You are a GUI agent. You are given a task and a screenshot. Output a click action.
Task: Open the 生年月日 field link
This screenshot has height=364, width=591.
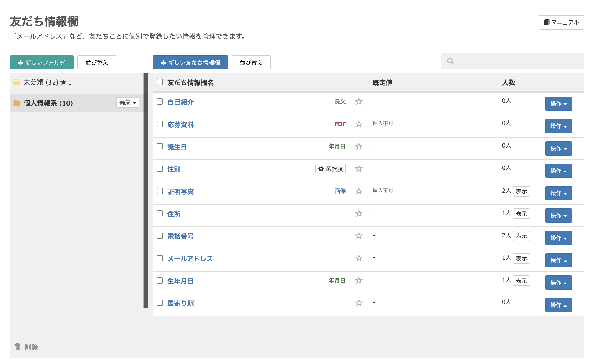point(180,281)
